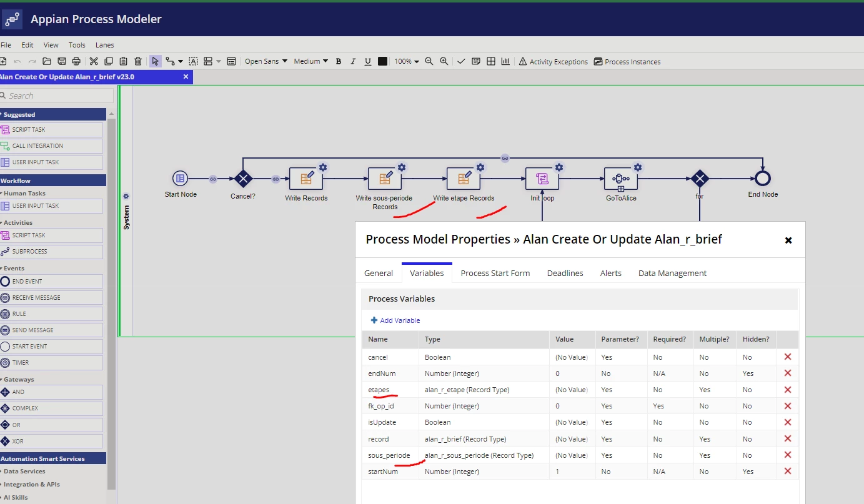
Task: Open the Open Sans font dropdown
Action: 266,61
